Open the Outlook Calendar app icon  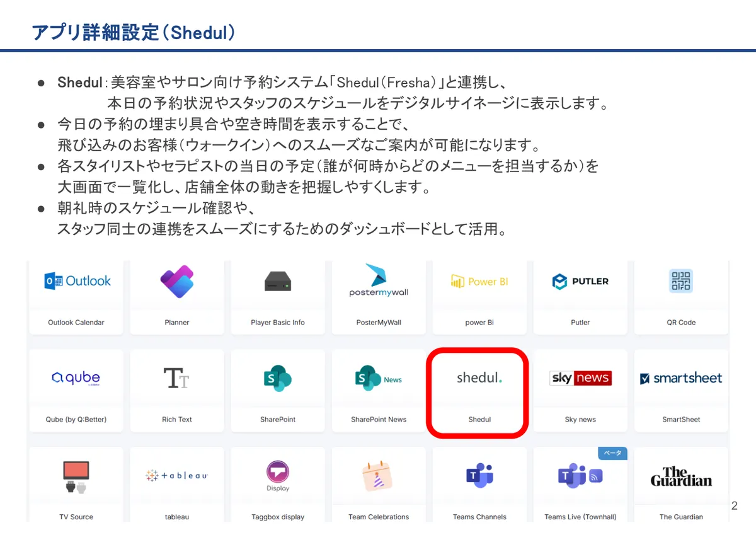pos(77,281)
